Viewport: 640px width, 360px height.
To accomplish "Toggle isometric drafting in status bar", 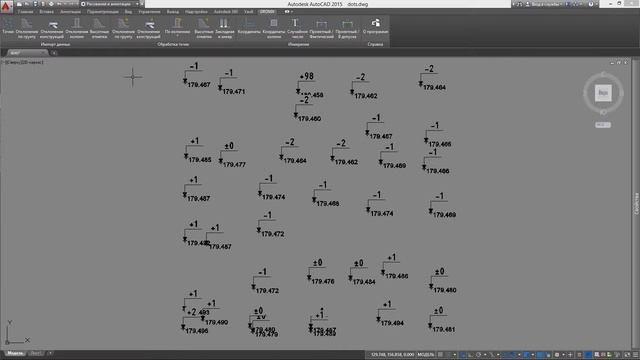I will pos(491,355).
